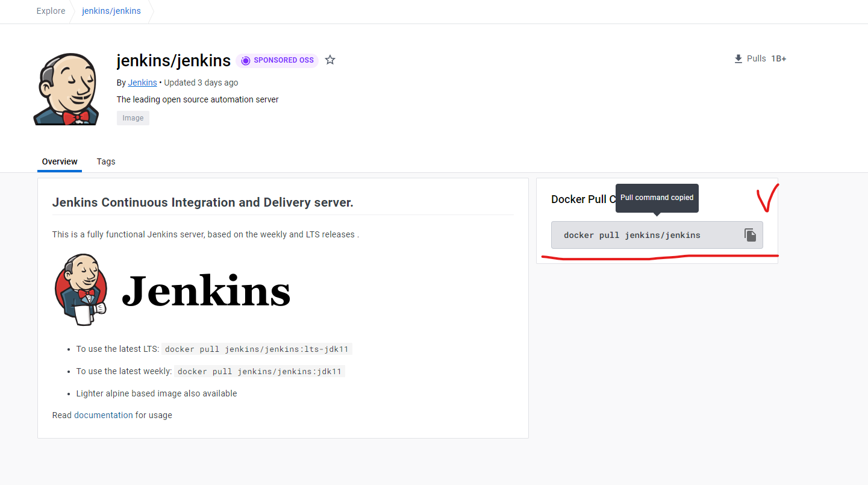
Task: Click the jenkins/jenkins page title
Action: coord(173,60)
